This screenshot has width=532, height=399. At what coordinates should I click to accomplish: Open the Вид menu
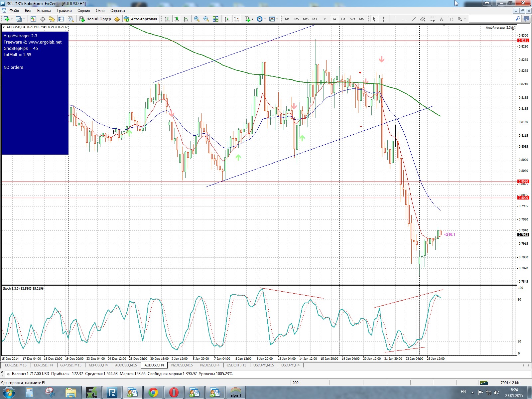[x=28, y=11]
